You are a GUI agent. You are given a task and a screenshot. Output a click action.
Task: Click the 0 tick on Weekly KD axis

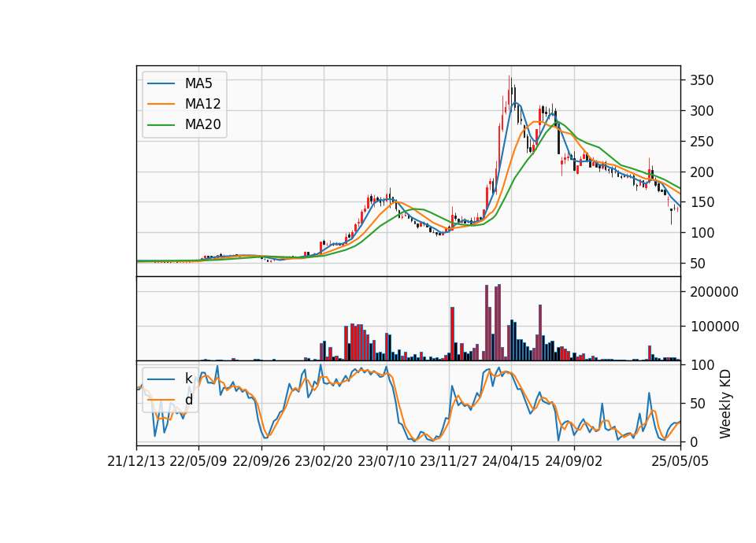[694, 441]
